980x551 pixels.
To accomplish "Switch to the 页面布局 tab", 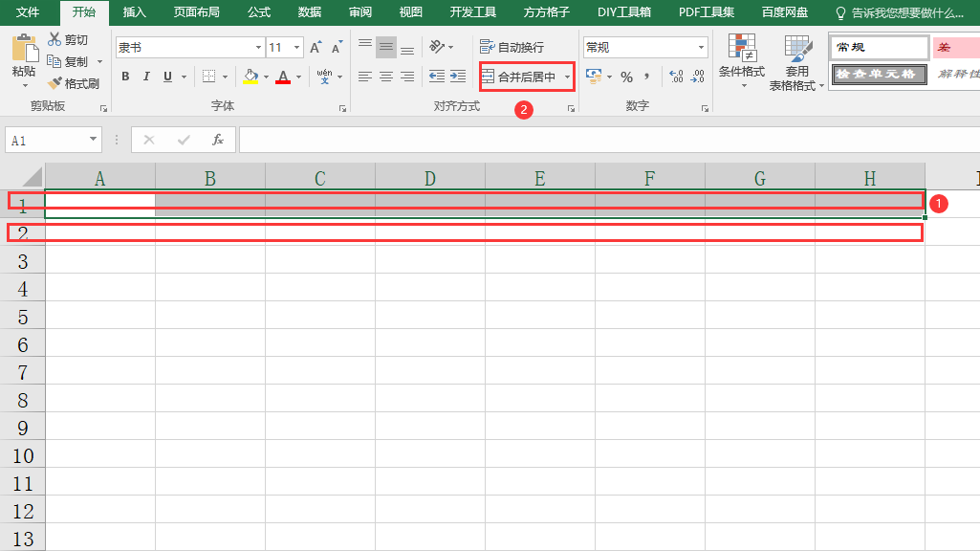I will [196, 11].
